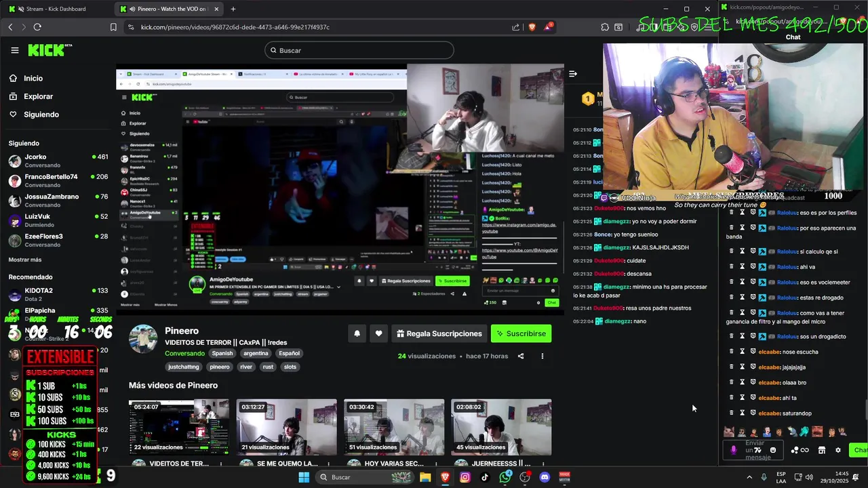The height and width of the screenshot is (488, 868).
Task: Click the microphone icon in popout chat
Action: [733, 450]
